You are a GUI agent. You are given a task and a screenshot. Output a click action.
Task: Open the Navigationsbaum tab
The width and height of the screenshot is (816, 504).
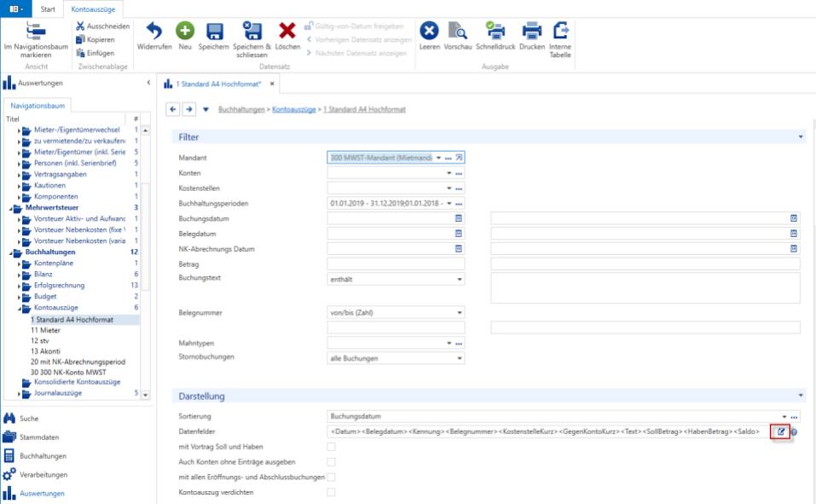[x=38, y=106]
